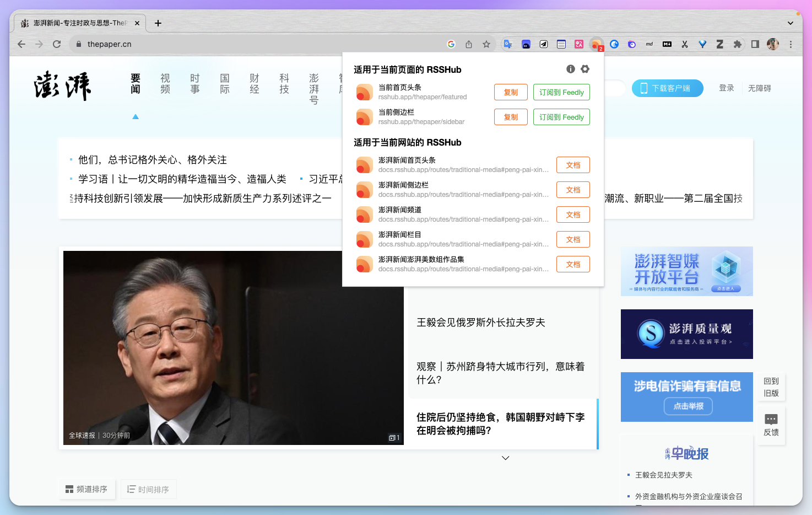This screenshot has height=515, width=812.
Task: Select the 澎湃号 navigation tab
Action: [314, 89]
